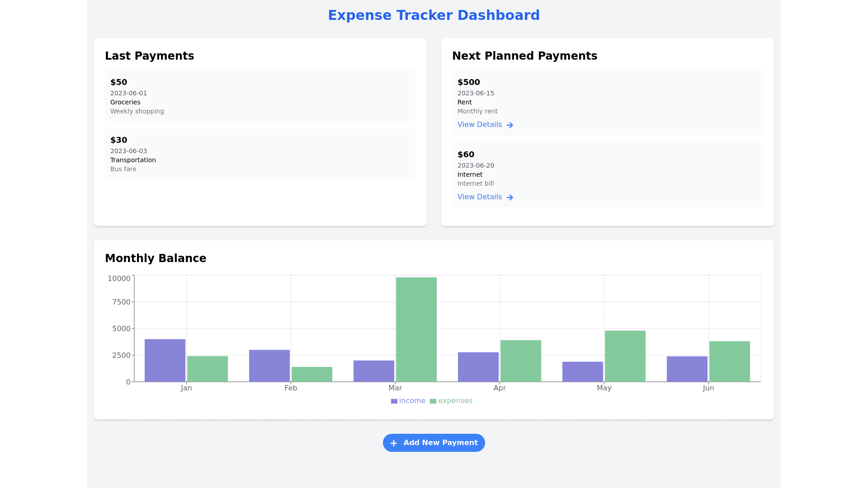This screenshot has height=488, width=868.
Task: Click the tall green March expenses bar
Action: [416, 330]
